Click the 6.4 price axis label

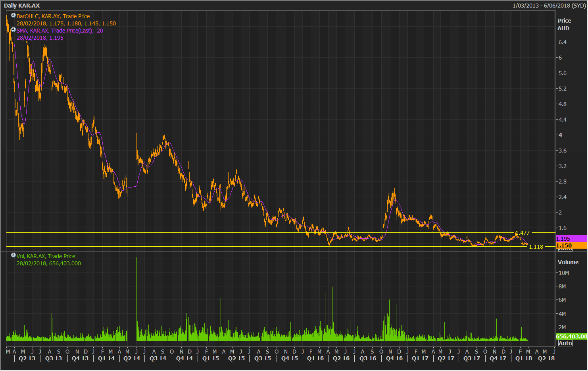click(563, 42)
